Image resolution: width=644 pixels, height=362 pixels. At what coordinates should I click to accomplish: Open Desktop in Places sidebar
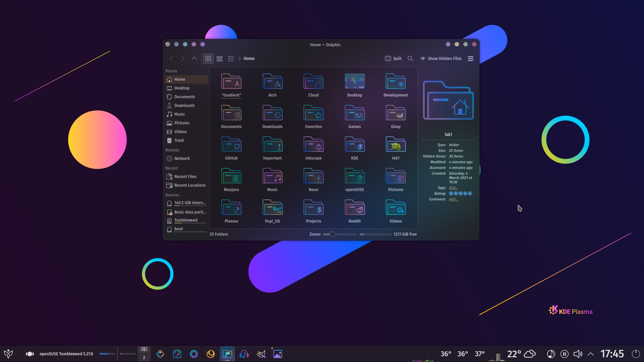click(x=186, y=88)
